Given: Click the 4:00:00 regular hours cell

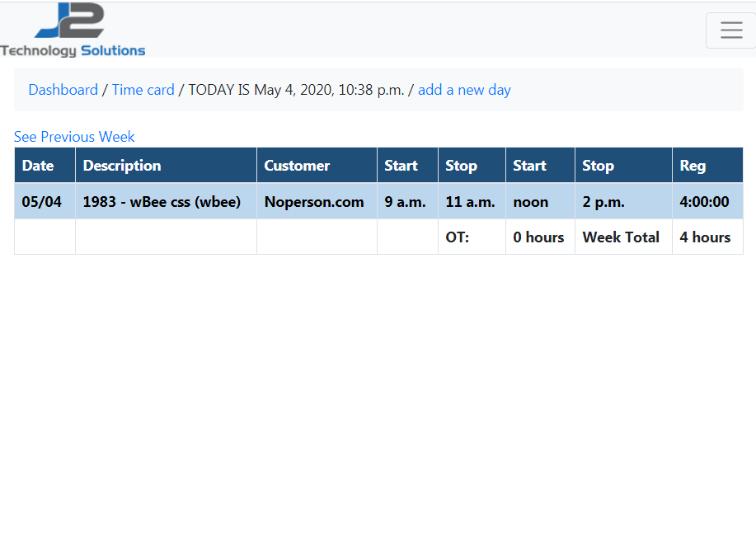Looking at the screenshot, I should tap(707, 201).
